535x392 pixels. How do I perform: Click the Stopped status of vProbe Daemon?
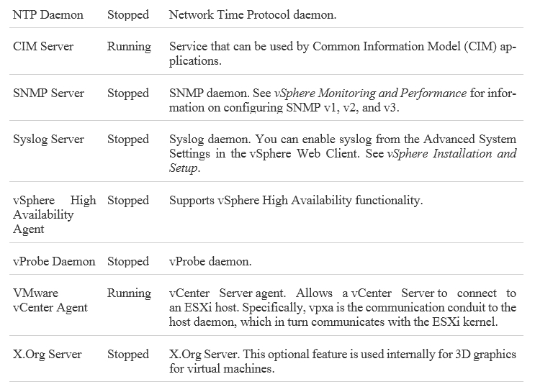[x=128, y=261]
